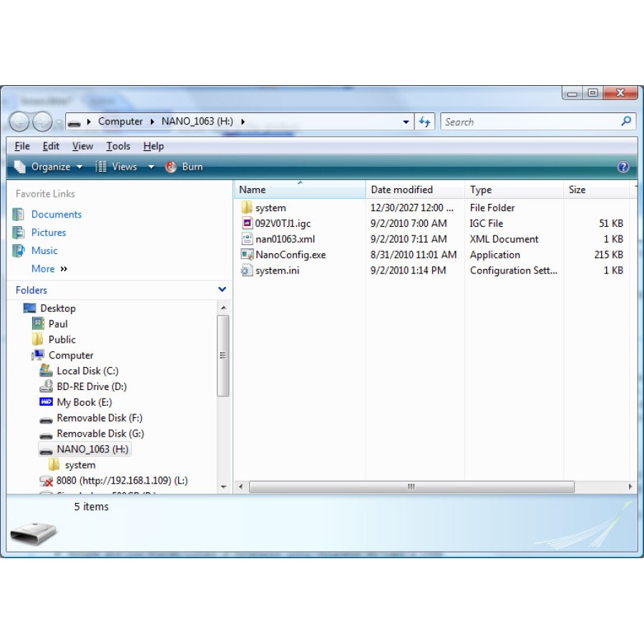The image size is (644, 644).
Task: Sort by the Name column header
Action: pos(301,190)
